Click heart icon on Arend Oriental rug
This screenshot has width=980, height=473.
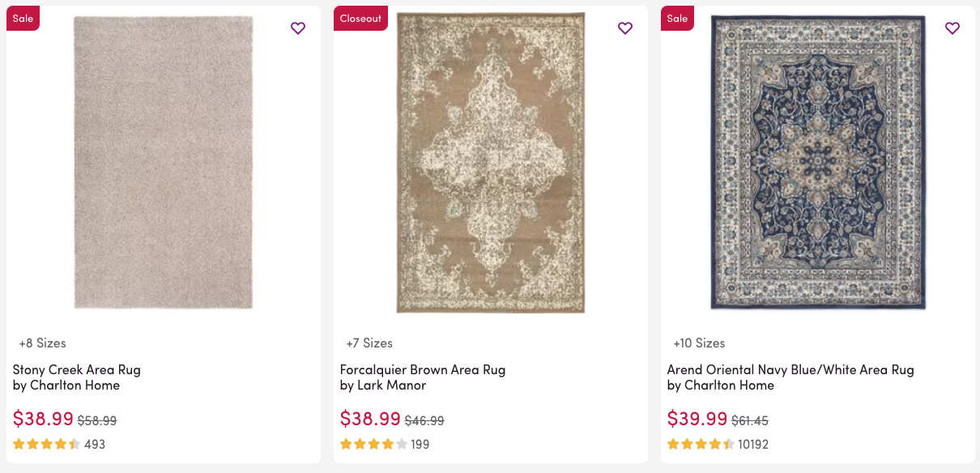pos(952,28)
